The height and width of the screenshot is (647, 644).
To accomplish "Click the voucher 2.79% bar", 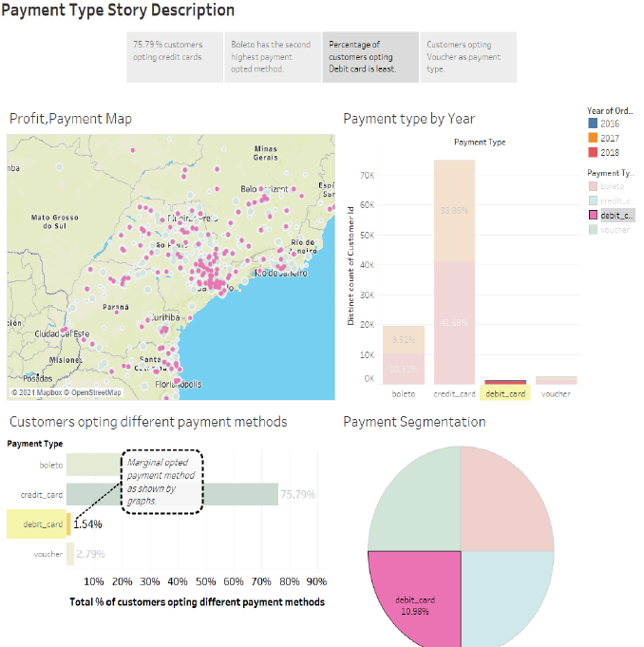I will click(x=70, y=554).
